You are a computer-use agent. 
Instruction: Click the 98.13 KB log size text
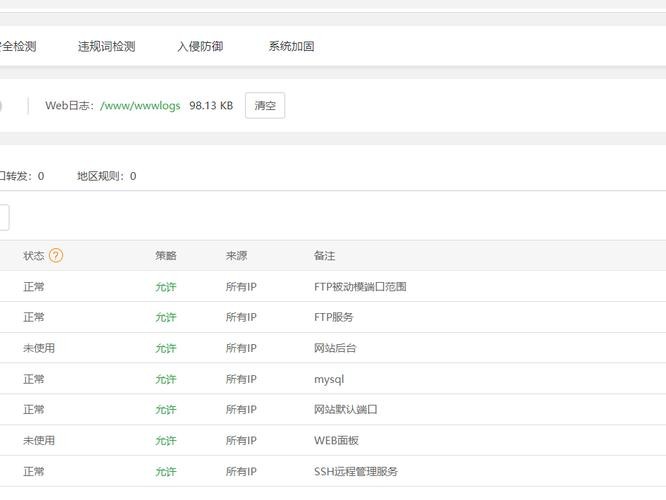[x=211, y=105]
